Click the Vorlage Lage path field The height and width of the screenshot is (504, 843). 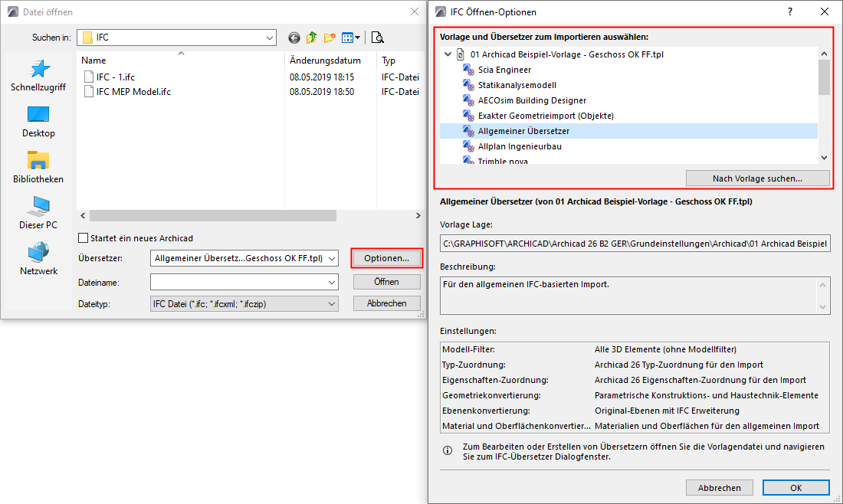[x=635, y=244]
